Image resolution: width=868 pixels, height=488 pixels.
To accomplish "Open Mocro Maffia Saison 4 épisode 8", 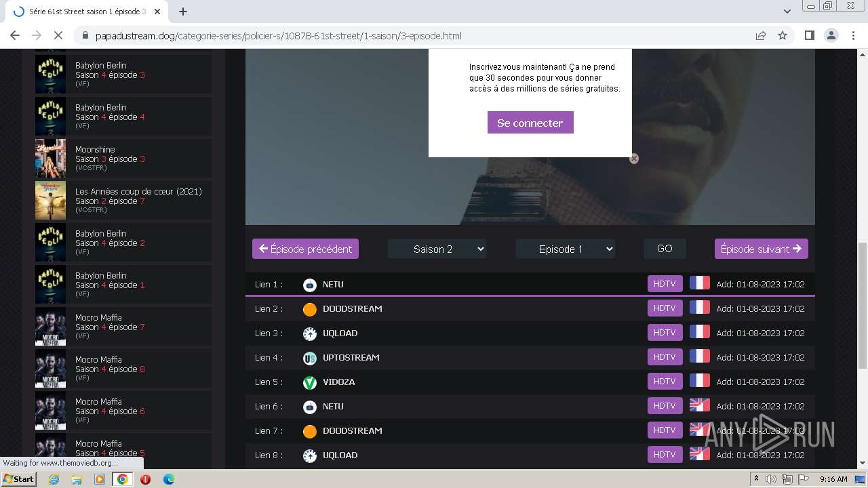I will pyautogui.click(x=123, y=369).
